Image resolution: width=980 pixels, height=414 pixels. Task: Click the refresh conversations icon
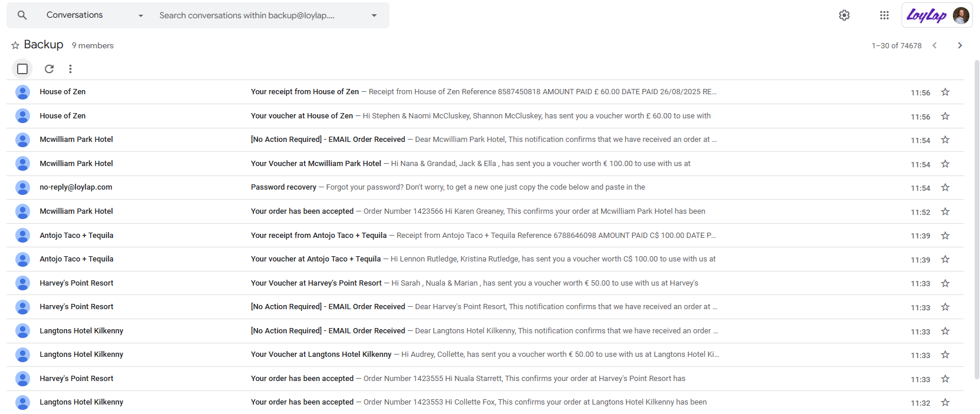tap(50, 69)
